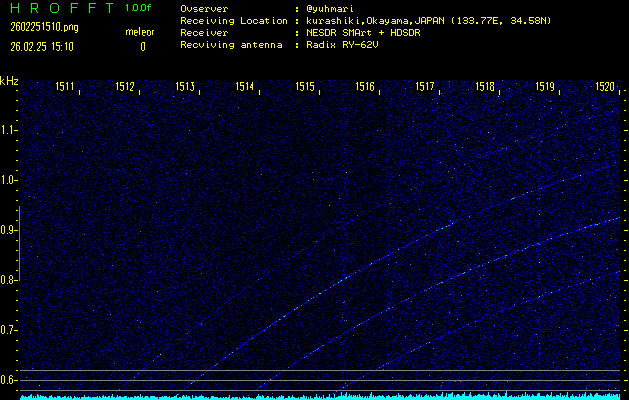Viewport: 629px width, 400px height.
Task: Jump to the 1515 time marker
Action: 305,87
